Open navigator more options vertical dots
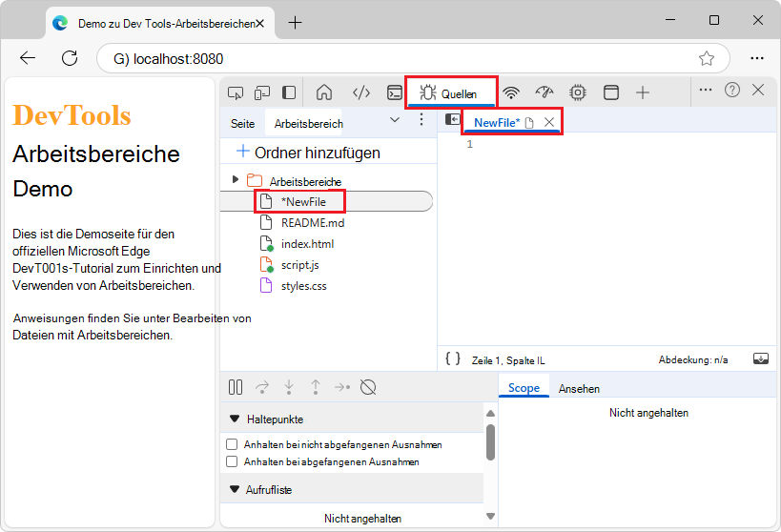Screen dimensions: 781x532 pyautogui.click(x=421, y=119)
